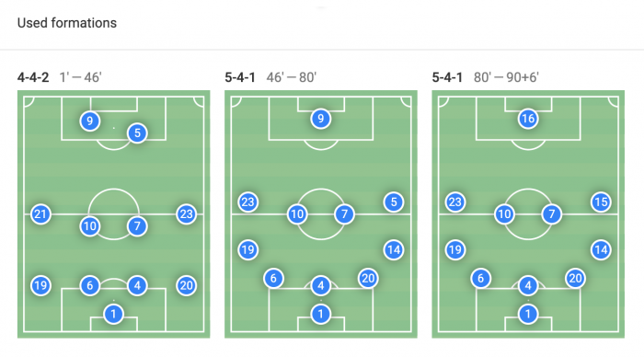
Task: Select player 20 in the 4-4-2 back line
Action: pos(186,285)
